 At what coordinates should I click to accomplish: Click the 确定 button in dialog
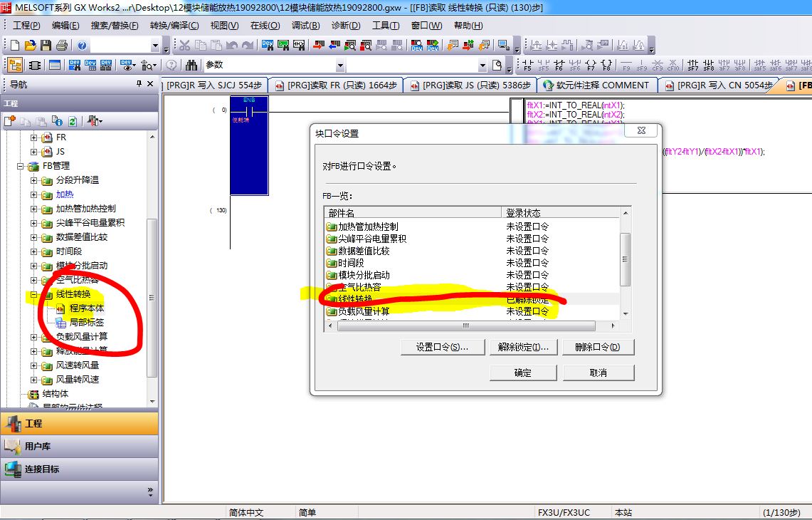[523, 373]
